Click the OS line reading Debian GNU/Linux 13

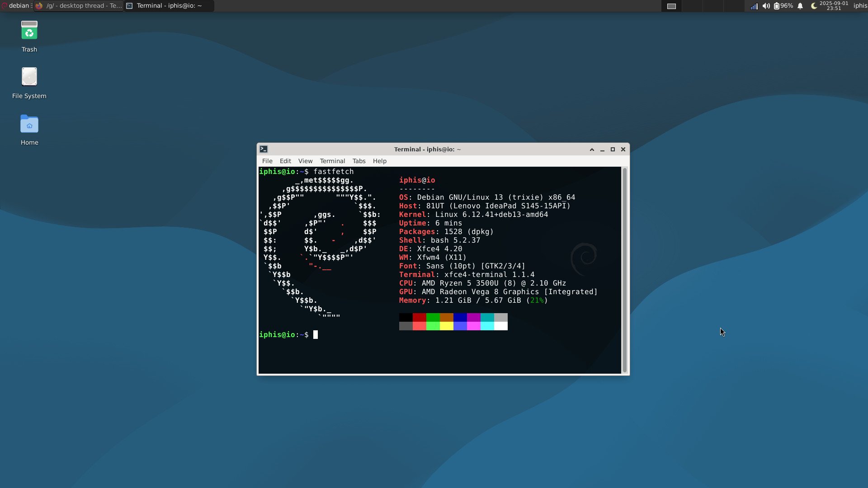tap(487, 197)
